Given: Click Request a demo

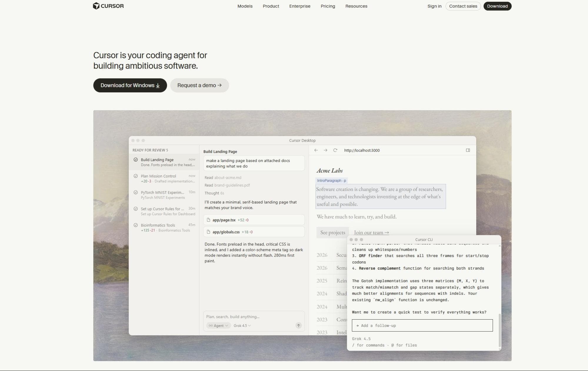Looking at the screenshot, I should coord(199,85).
